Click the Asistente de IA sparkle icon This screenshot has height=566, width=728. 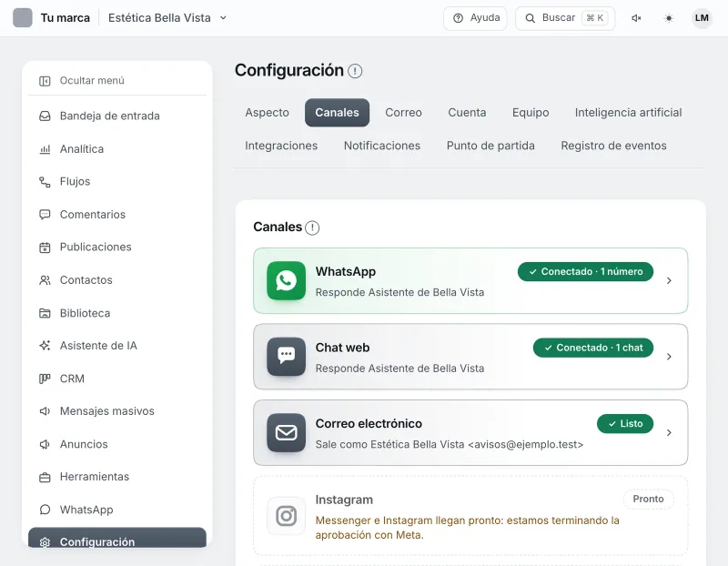[x=45, y=346]
